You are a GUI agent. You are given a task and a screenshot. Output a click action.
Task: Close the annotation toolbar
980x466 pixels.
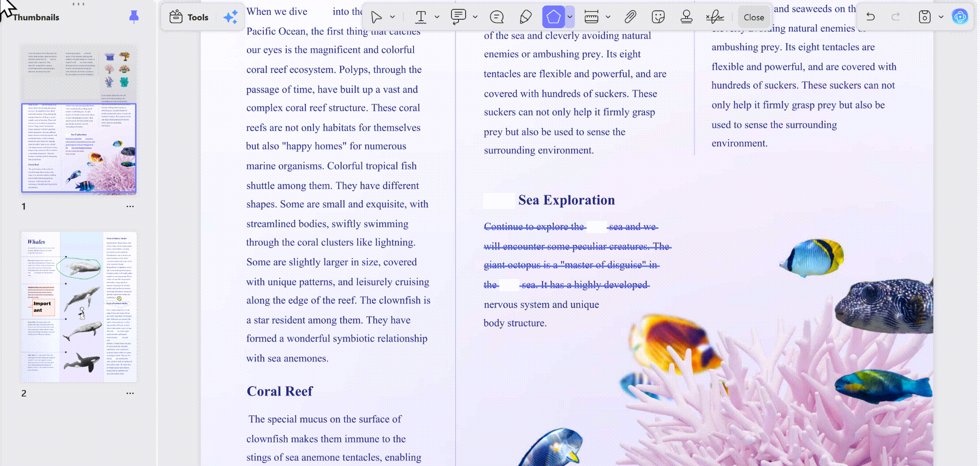[754, 17]
